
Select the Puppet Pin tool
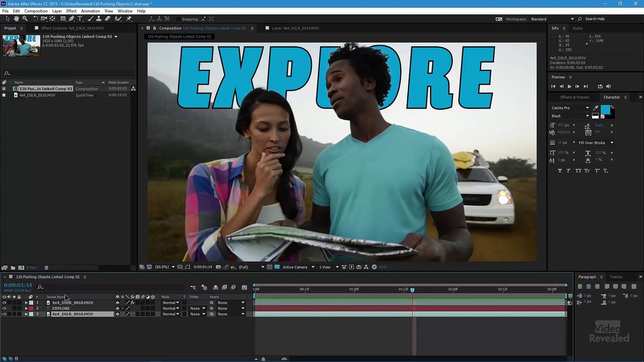tap(129, 19)
